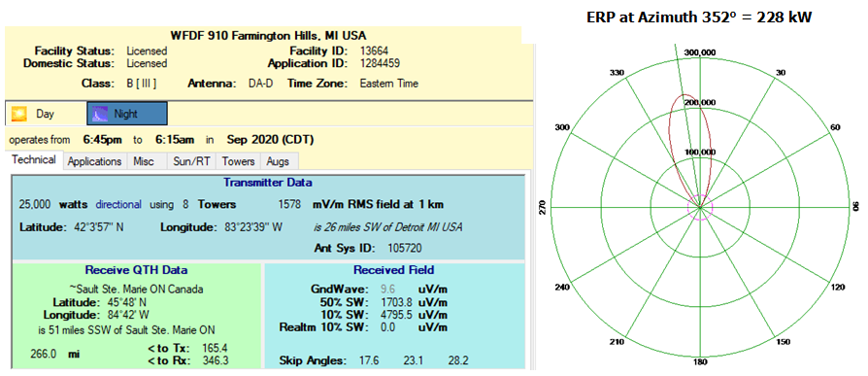Open the Technical tab
Screen dimensions: 868x376
point(34,160)
